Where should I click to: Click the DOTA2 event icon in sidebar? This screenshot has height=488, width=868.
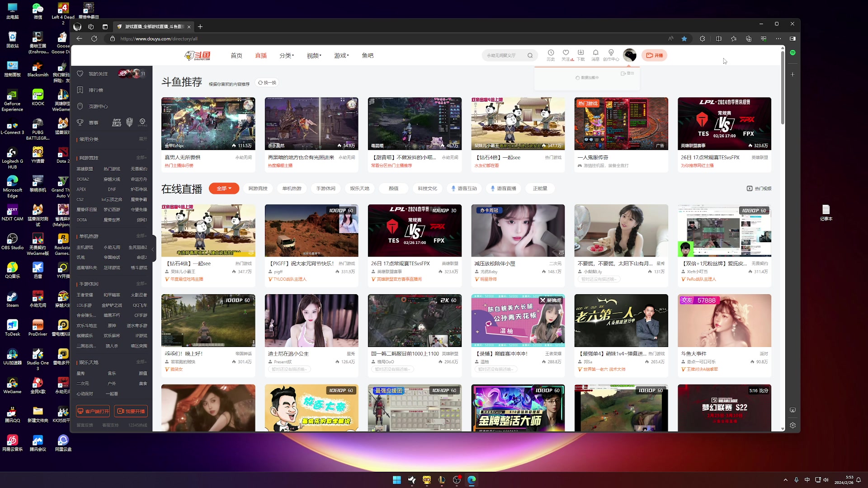click(x=142, y=122)
